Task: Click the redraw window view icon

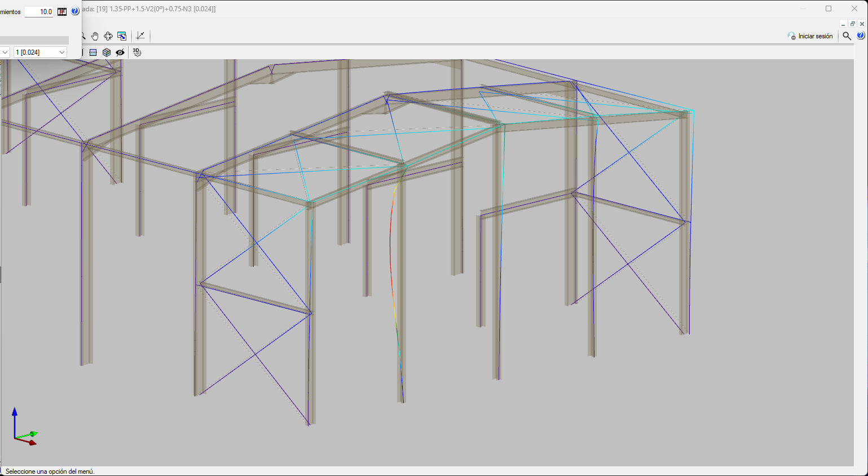Action: [x=122, y=36]
